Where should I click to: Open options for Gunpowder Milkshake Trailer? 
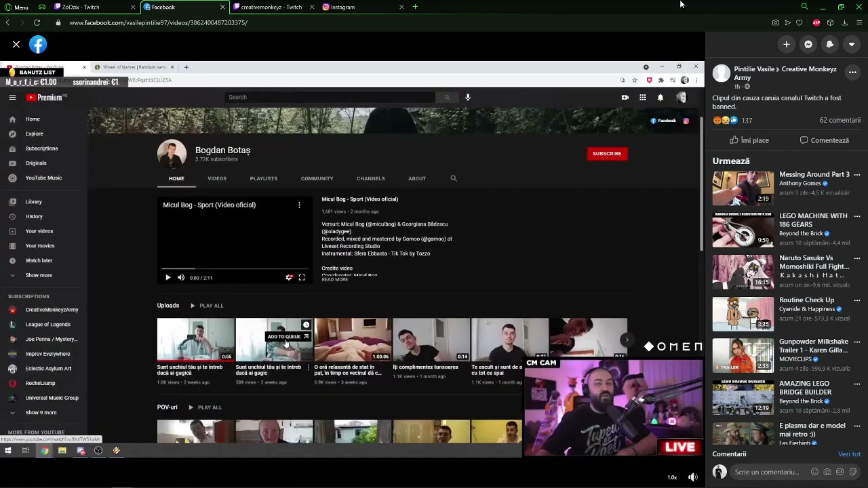[x=857, y=342]
